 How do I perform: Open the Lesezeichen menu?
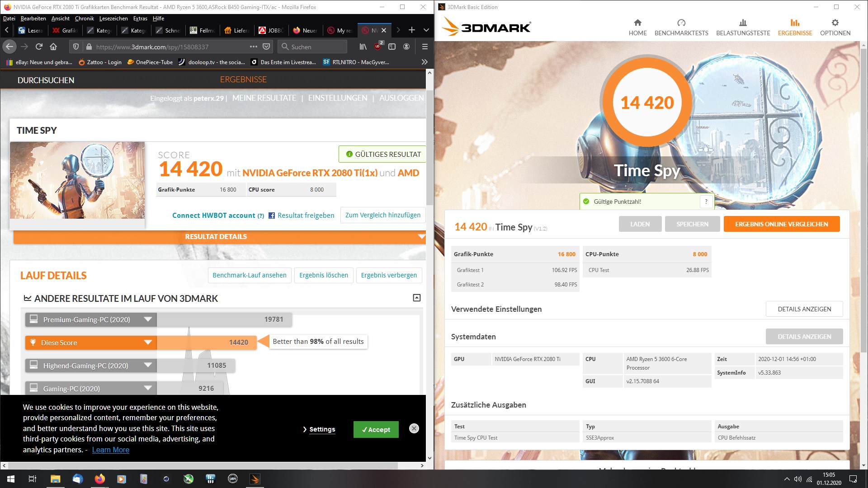(x=113, y=19)
